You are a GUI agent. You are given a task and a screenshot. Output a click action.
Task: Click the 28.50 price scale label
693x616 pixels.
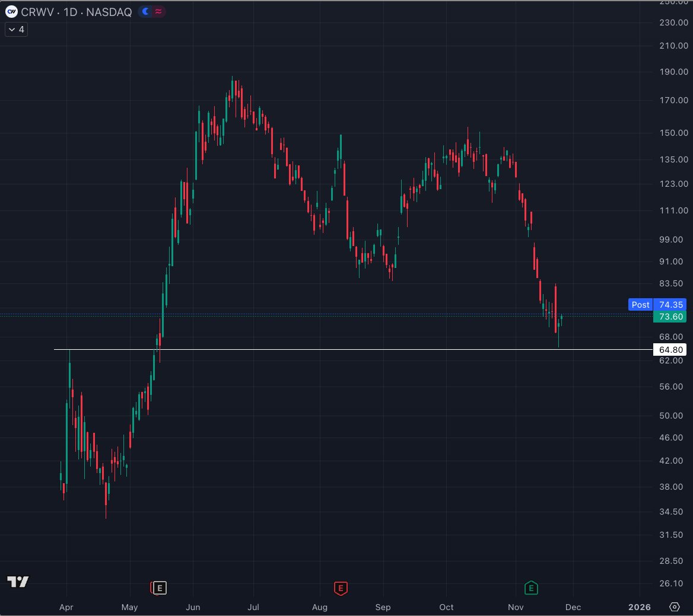pos(671,561)
